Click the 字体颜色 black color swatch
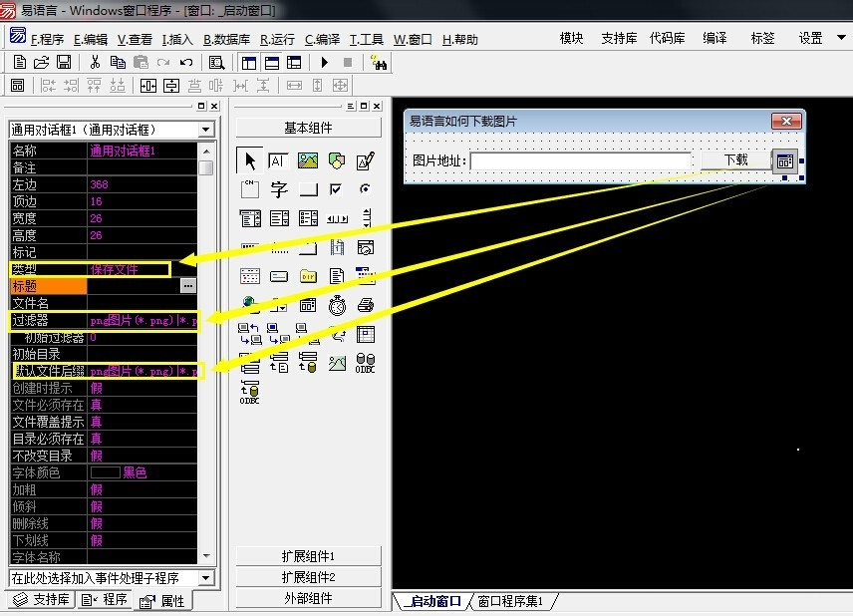The image size is (853, 616). point(105,472)
